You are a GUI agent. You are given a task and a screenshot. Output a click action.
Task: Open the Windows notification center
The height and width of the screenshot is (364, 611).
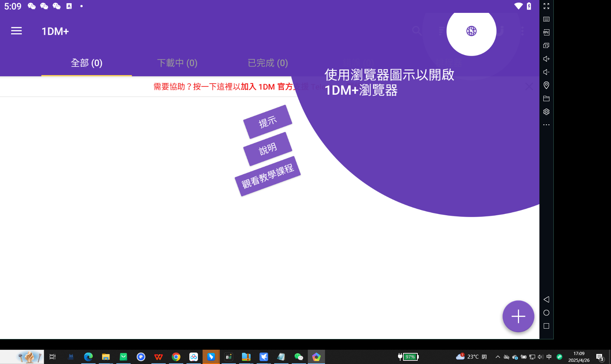[600, 357]
